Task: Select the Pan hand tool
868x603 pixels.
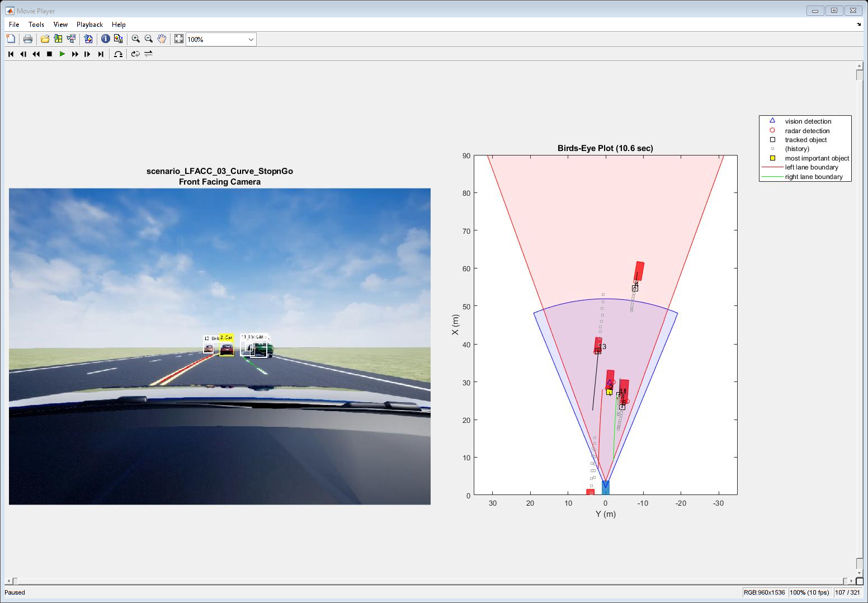Action: pyautogui.click(x=162, y=39)
